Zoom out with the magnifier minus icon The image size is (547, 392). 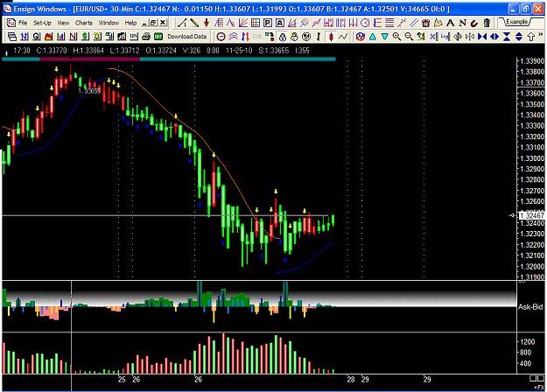(409, 36)
